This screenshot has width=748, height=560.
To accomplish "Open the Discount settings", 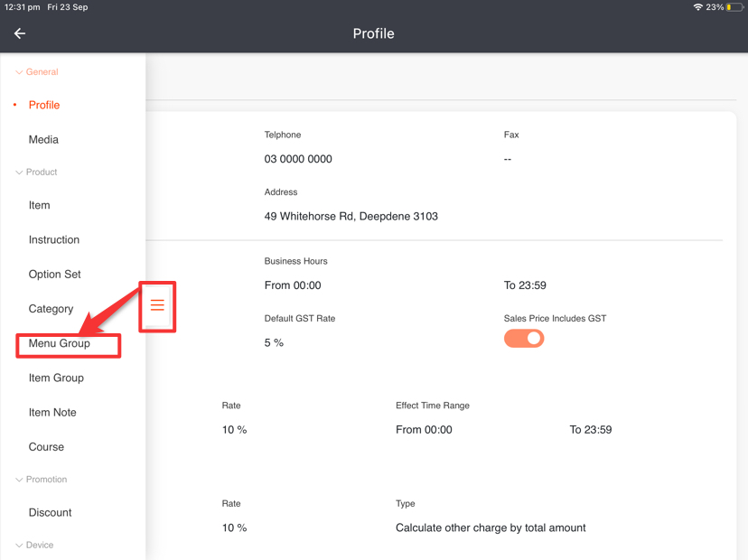I will click(x=50, y=513).
